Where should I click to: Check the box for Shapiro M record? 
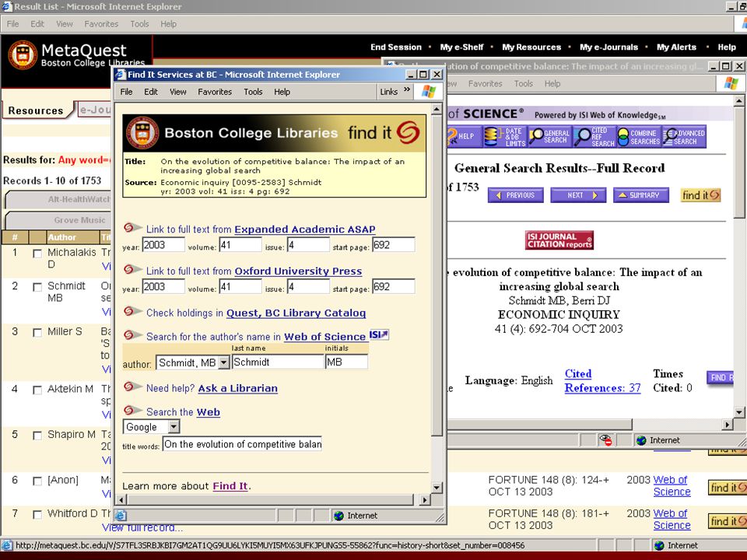click(37, 436)
